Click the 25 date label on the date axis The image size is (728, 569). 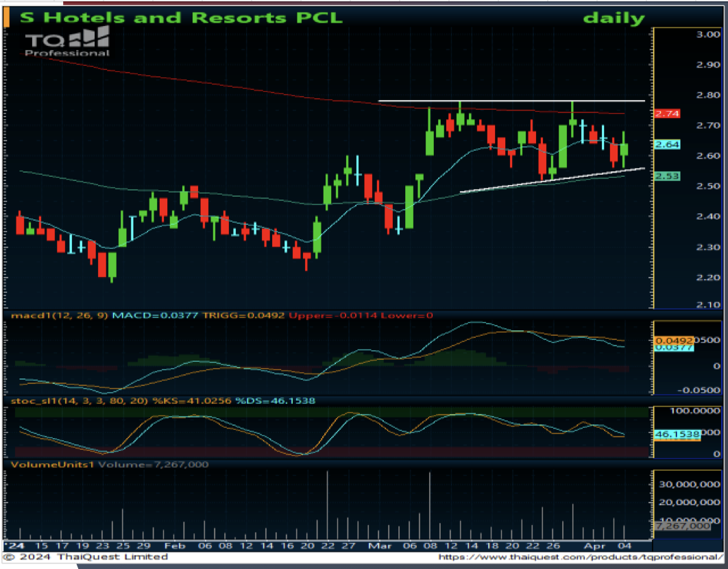[x=123, y=545]
